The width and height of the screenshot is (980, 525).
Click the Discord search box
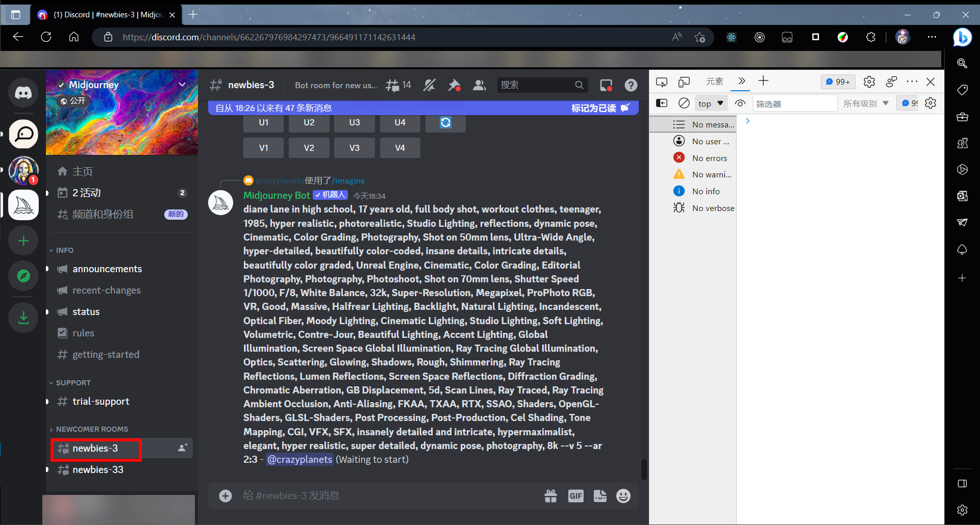click(542, 85)
